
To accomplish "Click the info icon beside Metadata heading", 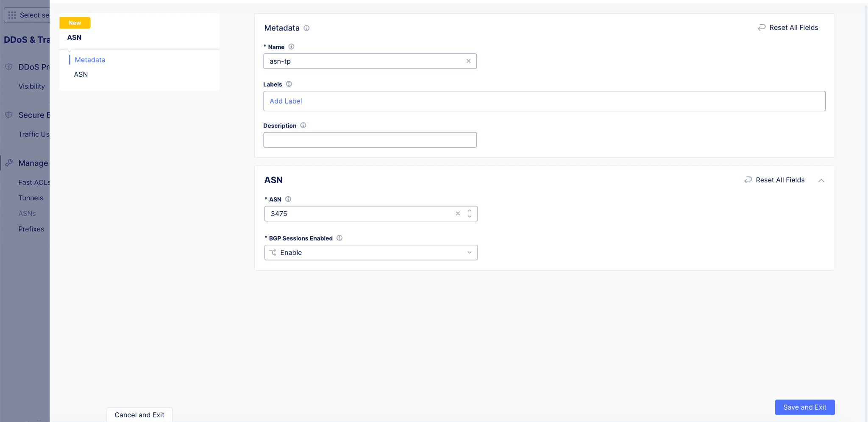I will [307, 28].
